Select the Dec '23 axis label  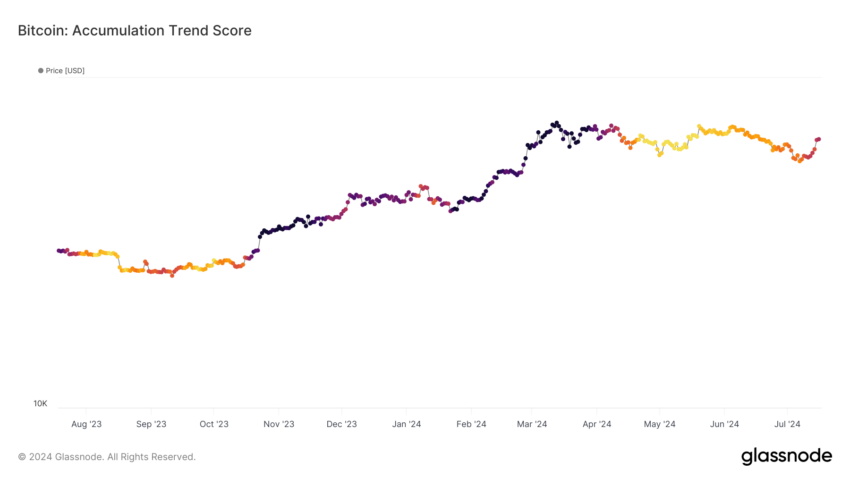342,424
